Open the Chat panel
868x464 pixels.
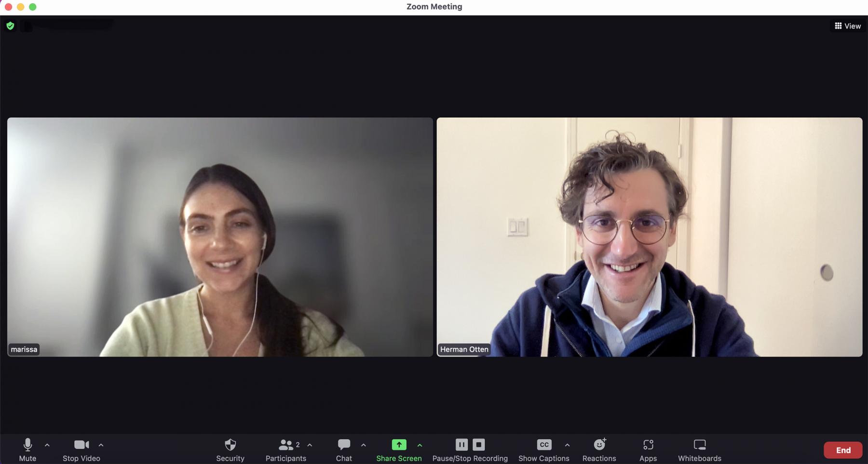tap(344, 450)
